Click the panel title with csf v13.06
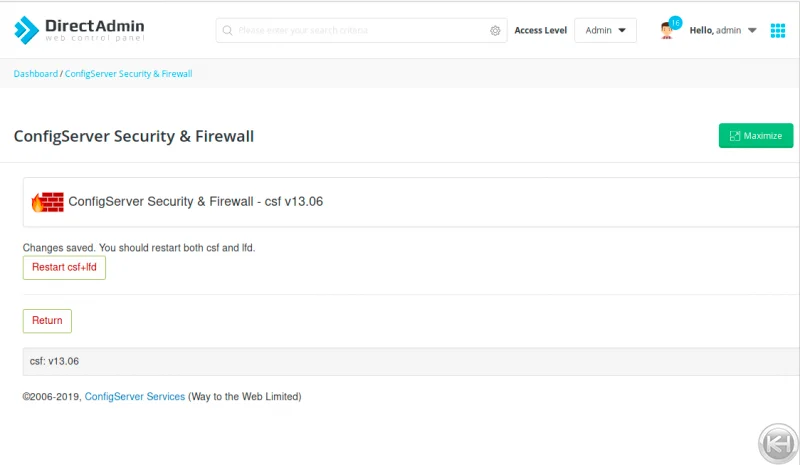The image size is (800, 465). pos(195,202)
